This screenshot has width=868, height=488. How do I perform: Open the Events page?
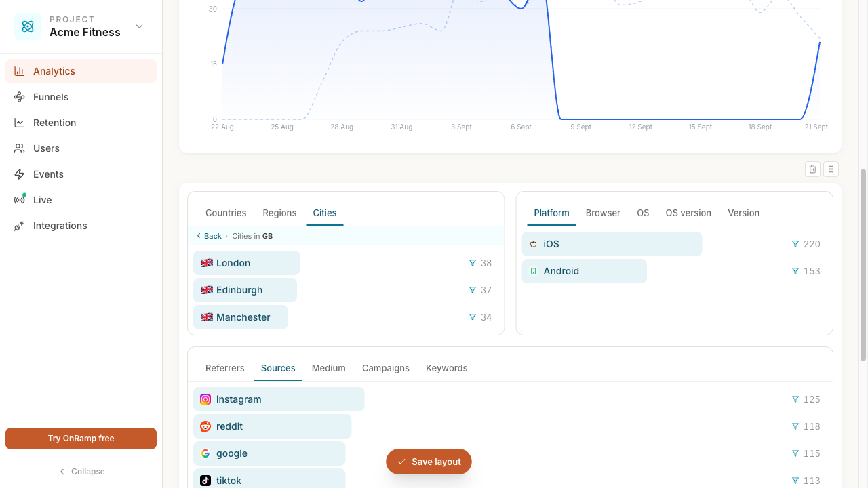pyautogui.click(x=81, y=174)
